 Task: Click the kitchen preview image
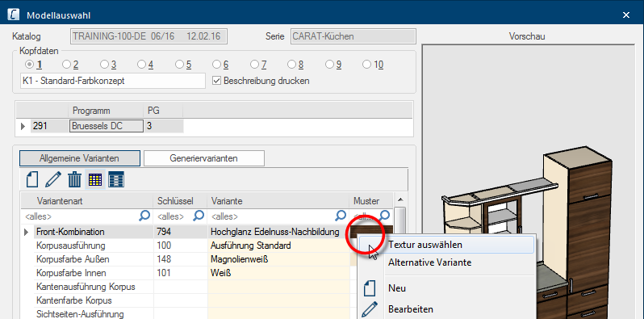[x=529, y=181]
